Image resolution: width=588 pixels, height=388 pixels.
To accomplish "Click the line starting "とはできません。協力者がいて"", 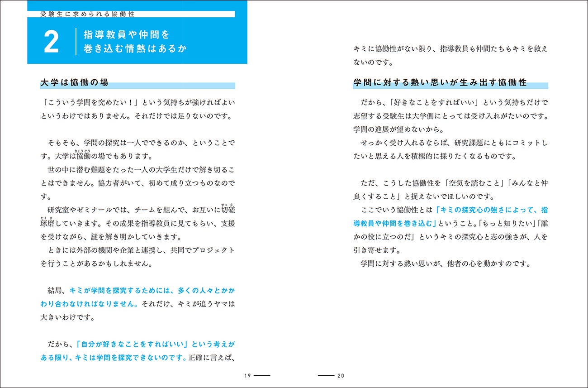I will click(x=138, y=183).
